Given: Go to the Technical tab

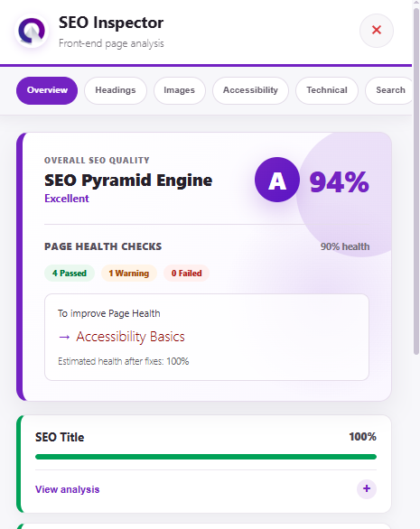Looking at the screenshot, I should pyautogui.click(x=327, y=90).
